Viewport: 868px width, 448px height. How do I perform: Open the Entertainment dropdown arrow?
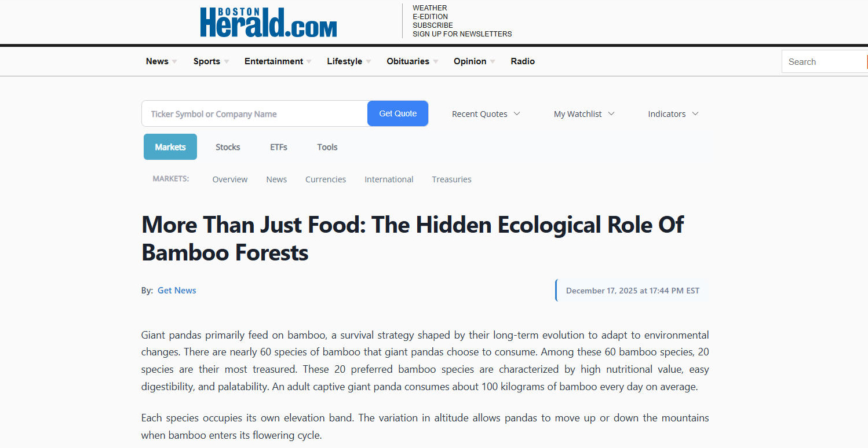click(x=309, y=62)
